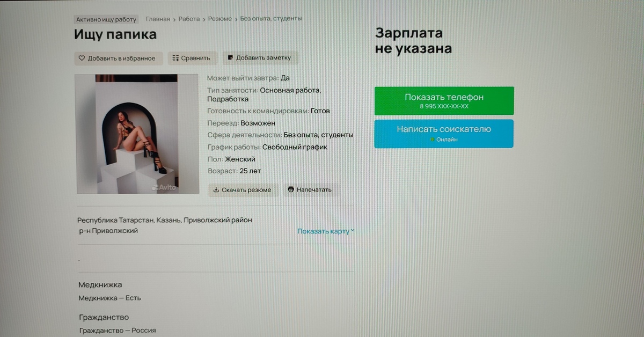Click the heart icon in Добавить в избранное
Viewport: 644px width, 337px height.
point(82,58)
